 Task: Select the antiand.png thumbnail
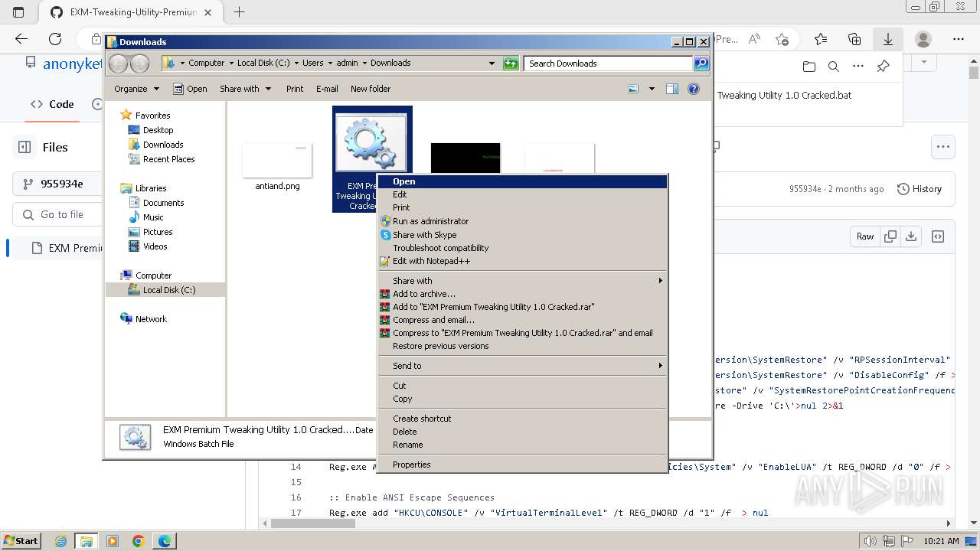277,161
